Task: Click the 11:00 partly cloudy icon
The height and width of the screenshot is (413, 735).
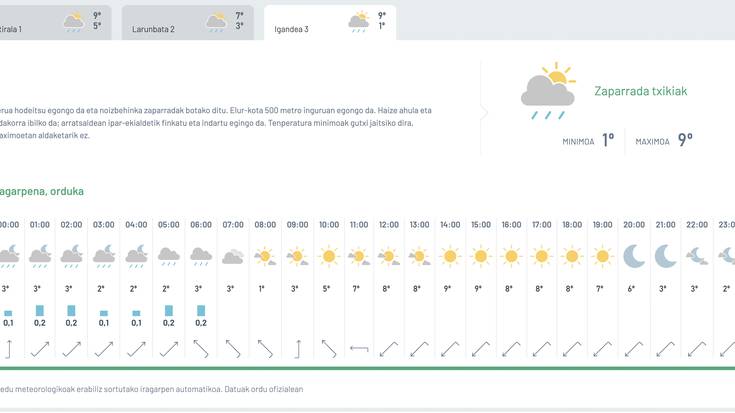Action: point(359,256)
